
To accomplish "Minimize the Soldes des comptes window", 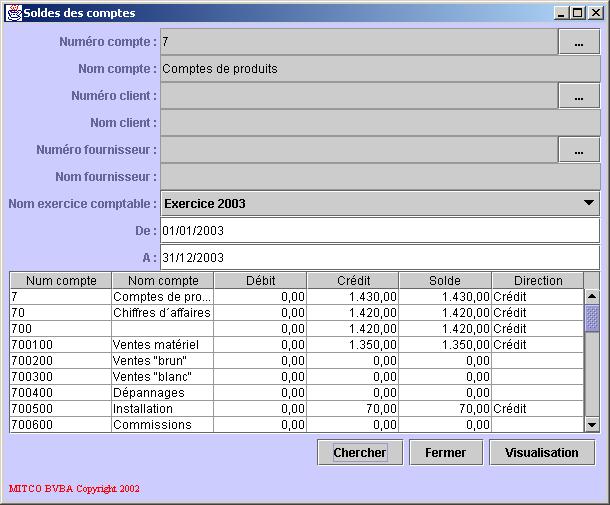I will pos(561,13).
